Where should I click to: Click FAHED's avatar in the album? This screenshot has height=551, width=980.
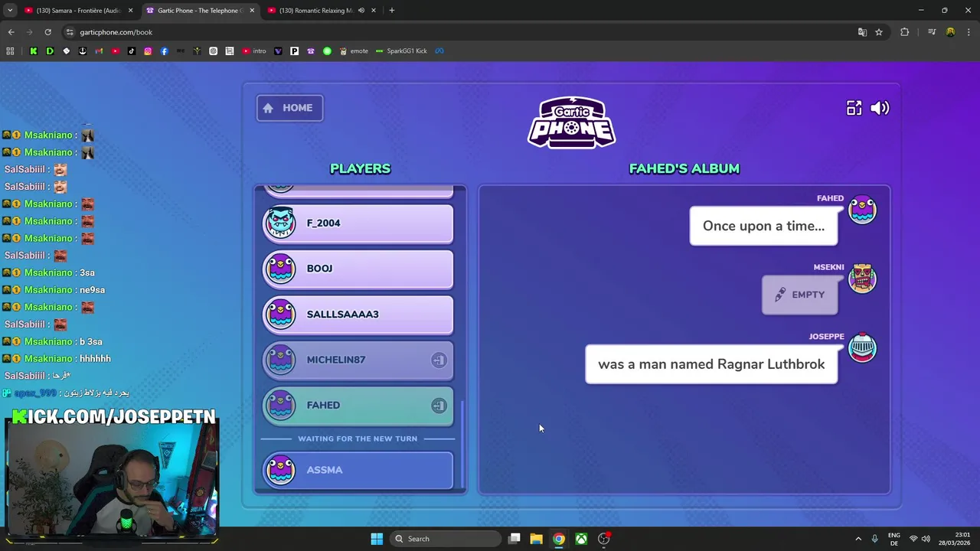click(x=862, y=210)
